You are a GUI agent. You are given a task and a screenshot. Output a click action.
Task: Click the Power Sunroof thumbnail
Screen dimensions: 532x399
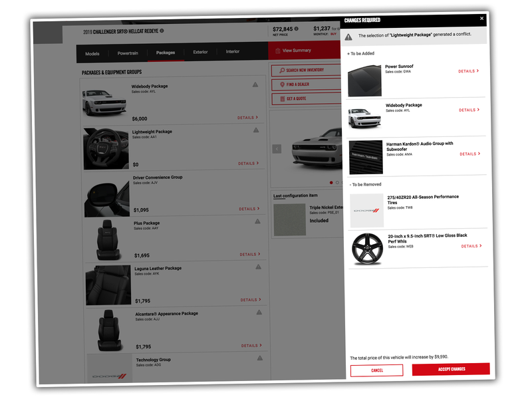(364, 80)
